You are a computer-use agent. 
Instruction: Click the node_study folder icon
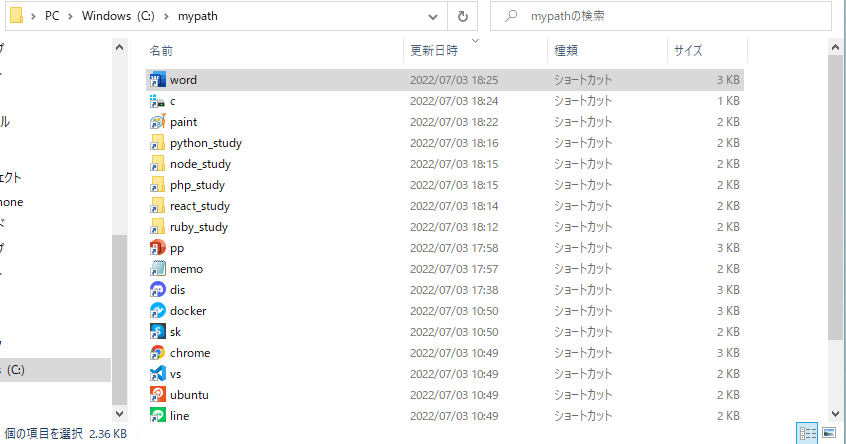(158, 164)
